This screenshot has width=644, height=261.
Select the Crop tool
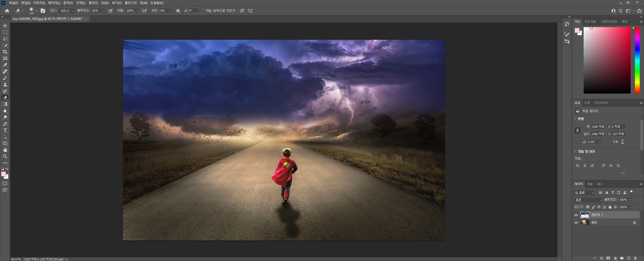pos(5,52)
